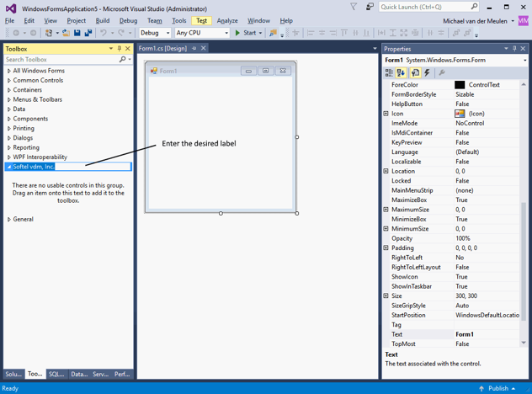Viewport: 532px width, 394px height.
Task: Click the Categorized view icon in Properties
Action: point(389,72)
